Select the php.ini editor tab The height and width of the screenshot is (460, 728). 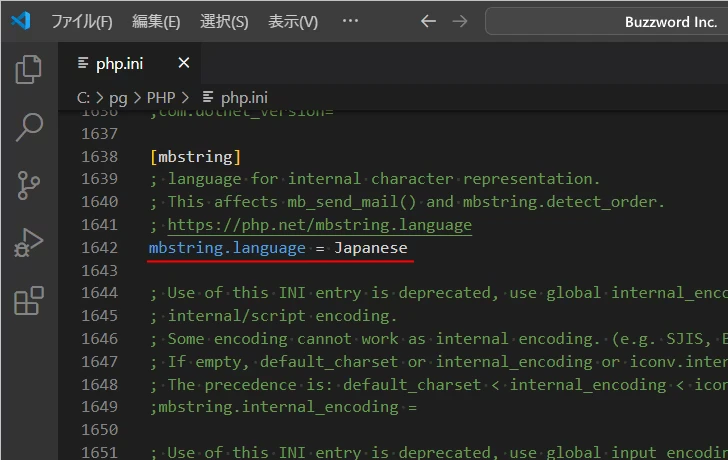[x=130, y=63]
